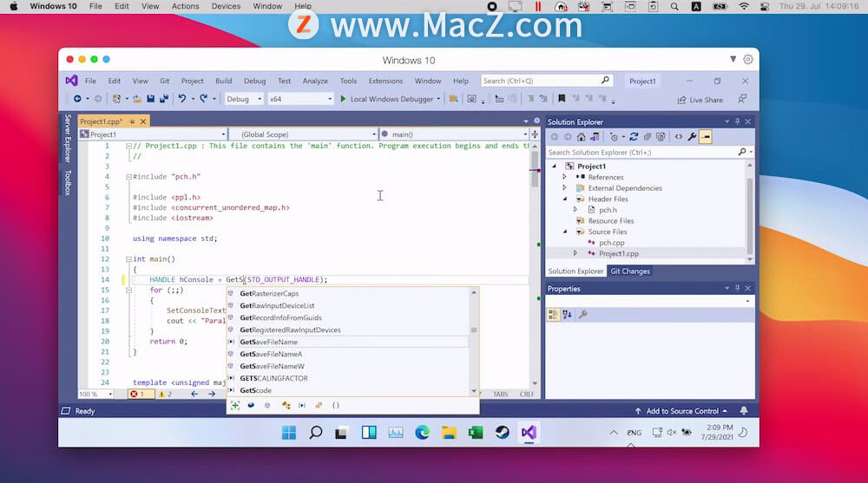The height and width of the screenshot is (483, 868).
Task: Click the Save icon in toolbar
Action: click(x=150, y=99)
